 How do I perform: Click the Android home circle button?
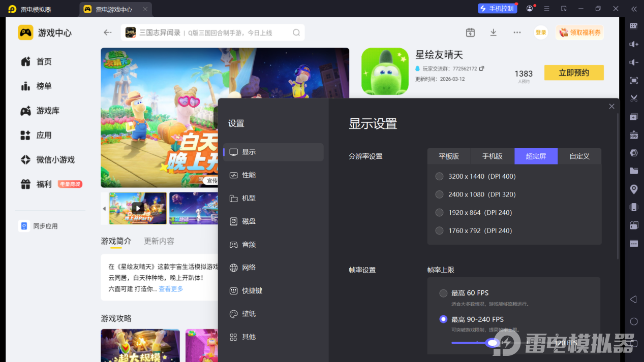click(x=633, y=321)
